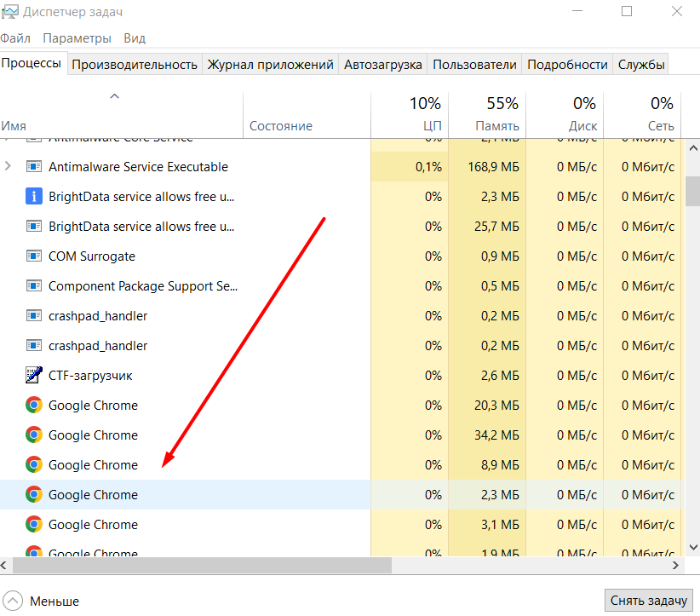Click the 34,2 МБ memory value
The height and width of the screenshot is (616, 700).
coord(496,435)
